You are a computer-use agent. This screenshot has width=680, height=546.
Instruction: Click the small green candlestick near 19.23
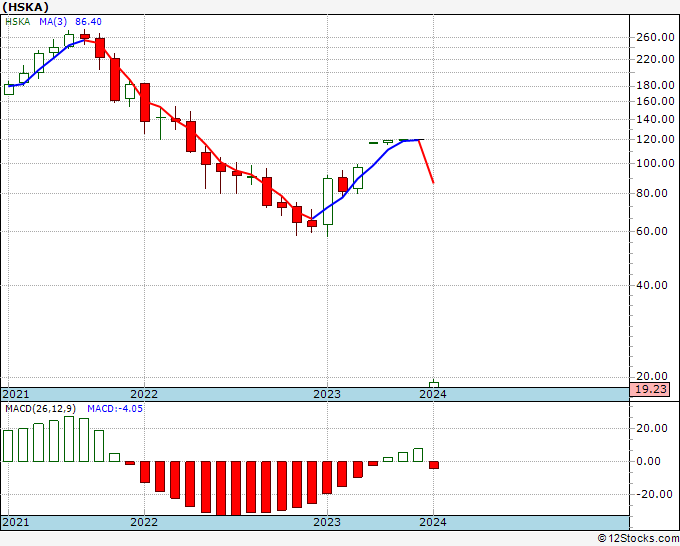[434, 383]
